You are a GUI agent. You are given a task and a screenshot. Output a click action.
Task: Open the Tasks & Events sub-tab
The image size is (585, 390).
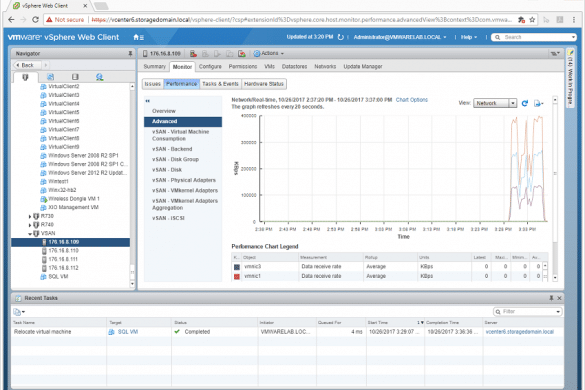pos(220,84)
